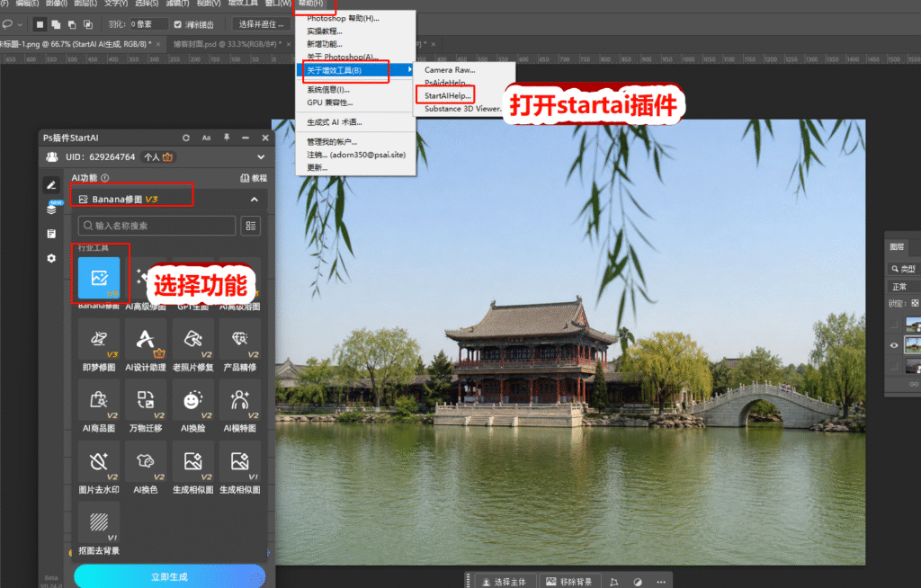Open the 帮助(H) menu
The image size is (921, 588).
pyautogui.click(x=311, y=4)
